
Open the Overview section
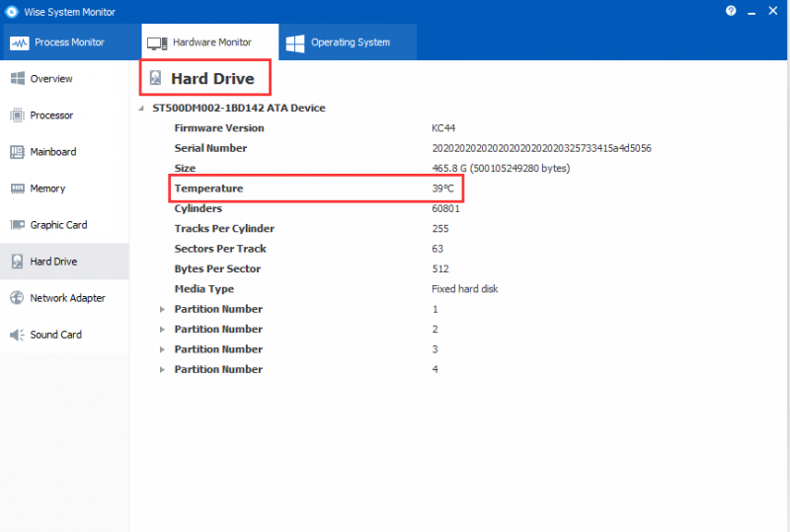click(x=64, y=79)
